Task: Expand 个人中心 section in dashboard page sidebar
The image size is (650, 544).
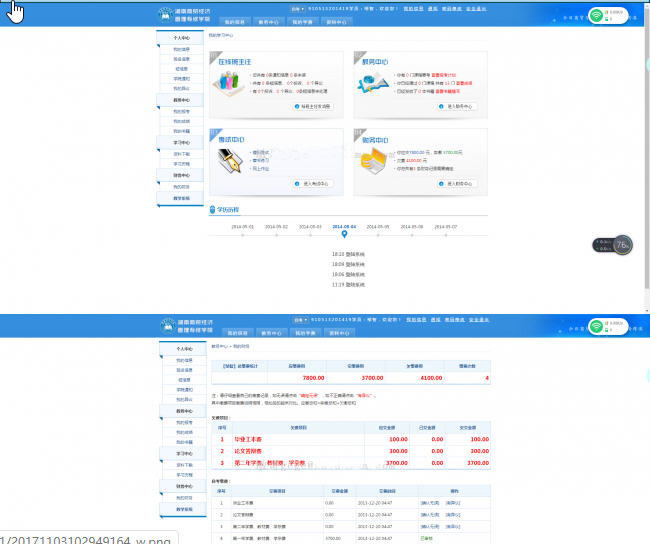Action: click(x=181, y=38)
